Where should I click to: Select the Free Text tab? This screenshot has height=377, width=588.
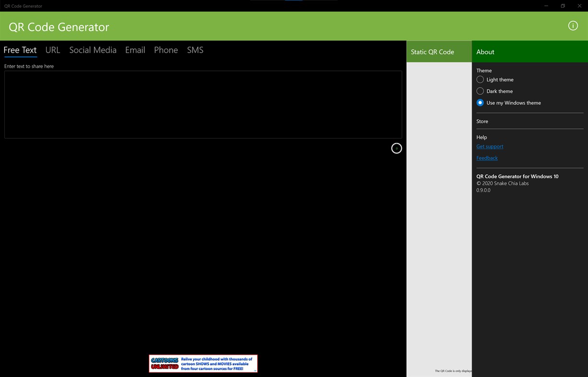pos(20,50)
